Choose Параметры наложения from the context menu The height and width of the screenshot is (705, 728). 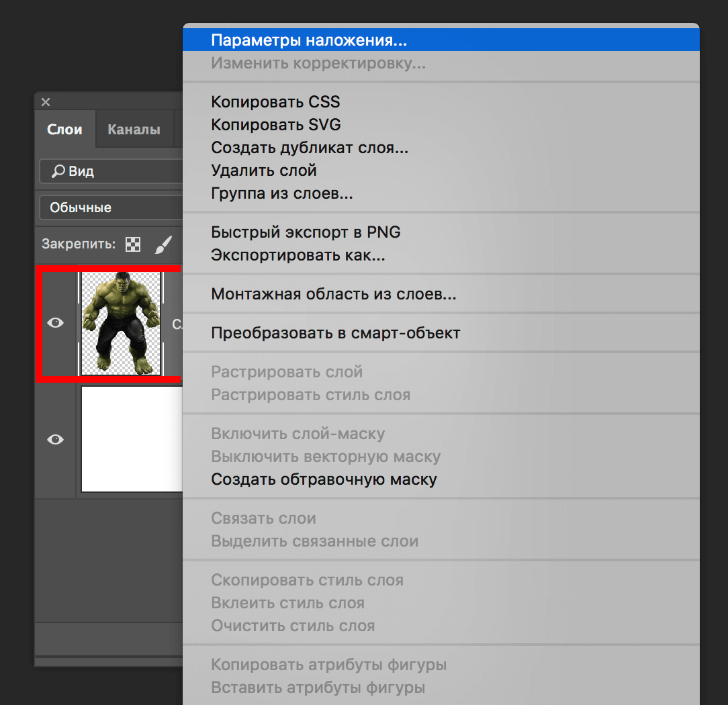point(309,40)
